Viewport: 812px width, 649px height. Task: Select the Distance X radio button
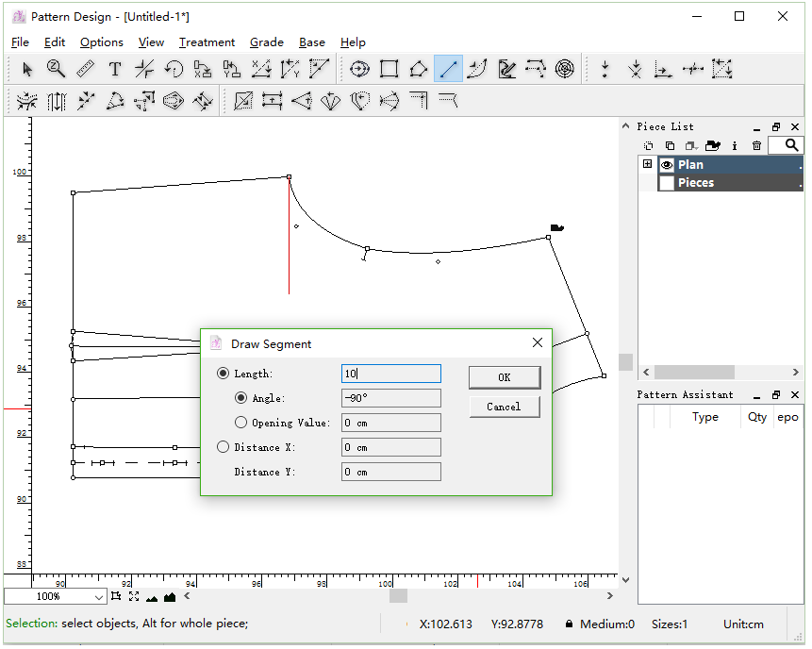pos(224,447)
